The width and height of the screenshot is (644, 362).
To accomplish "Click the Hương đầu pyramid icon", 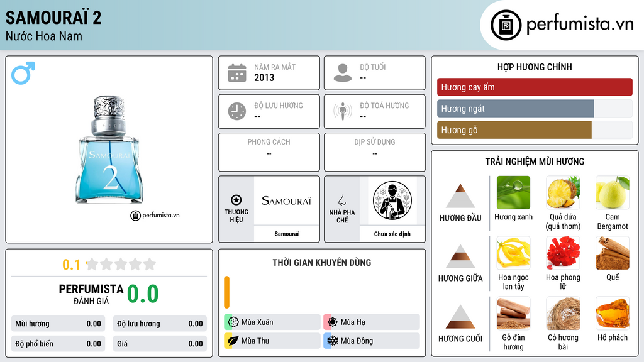I will (460, 196).
